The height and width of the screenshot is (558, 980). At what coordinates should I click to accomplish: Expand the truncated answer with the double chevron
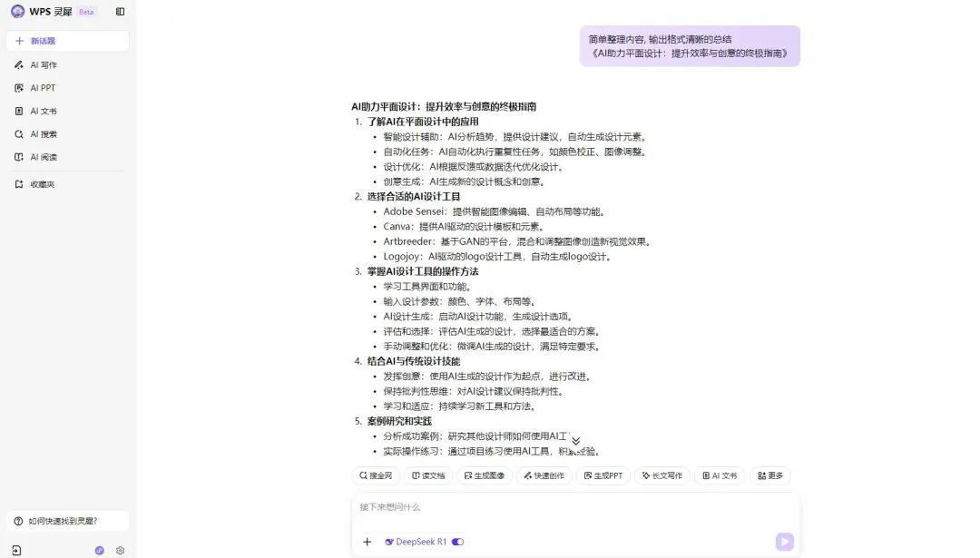pos(575,437)
